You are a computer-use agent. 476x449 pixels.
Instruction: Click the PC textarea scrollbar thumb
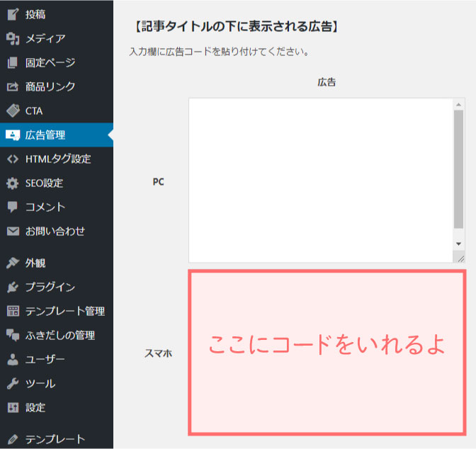click(x=459, y=169)
